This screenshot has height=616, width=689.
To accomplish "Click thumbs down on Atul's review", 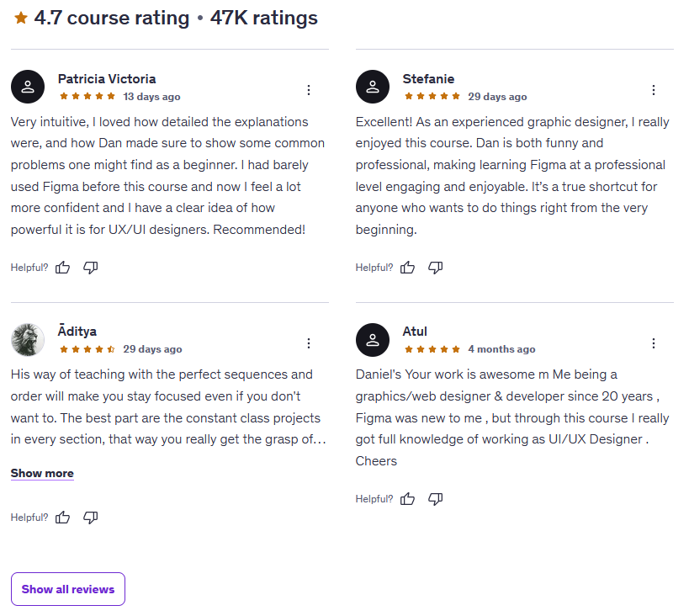I will click(436, 499).
